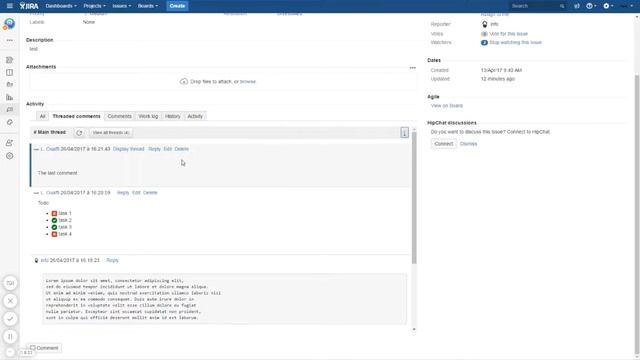The image size is (640, 360).
Task: Open the backlog icon in sidebar
Action: pos(9,60)
